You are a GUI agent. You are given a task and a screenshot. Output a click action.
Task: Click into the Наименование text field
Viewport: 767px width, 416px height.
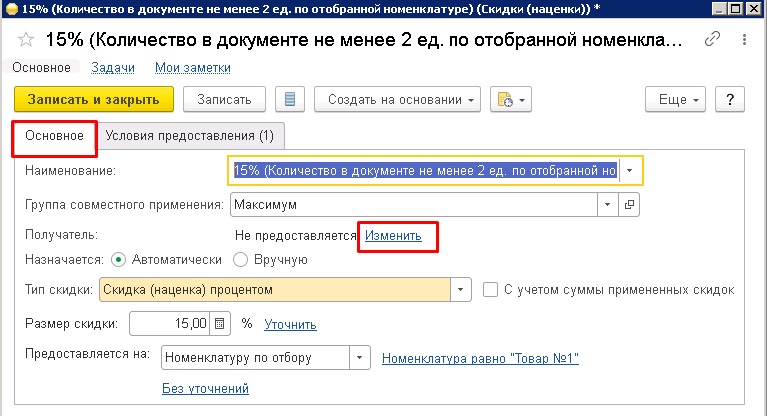(425, 171)
